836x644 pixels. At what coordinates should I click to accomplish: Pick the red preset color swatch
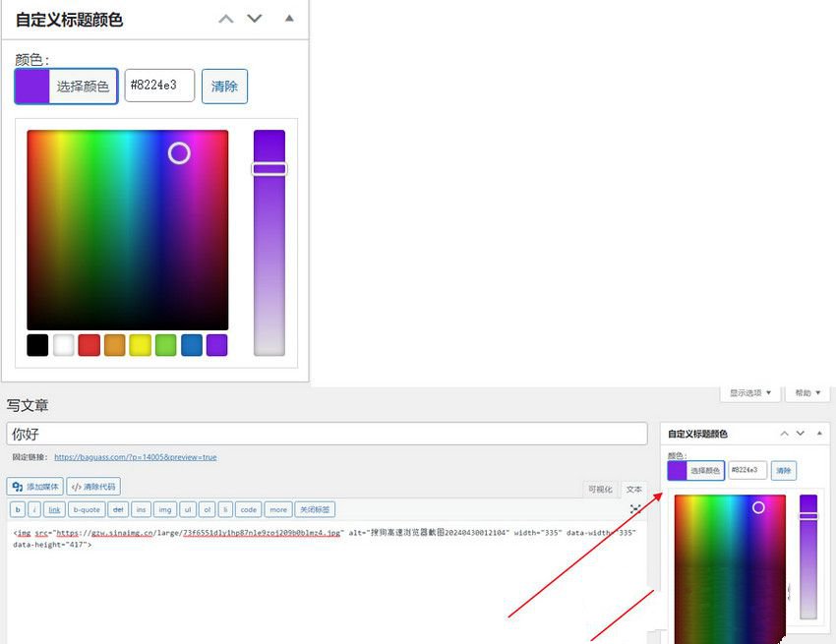click(90, 345)
